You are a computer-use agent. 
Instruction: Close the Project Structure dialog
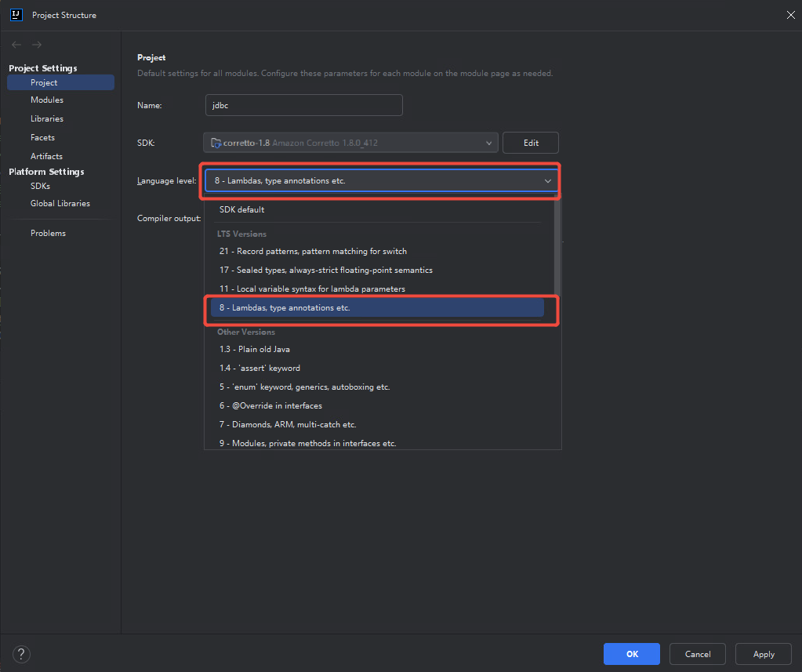pyautogui.click(x=790, y=15)
